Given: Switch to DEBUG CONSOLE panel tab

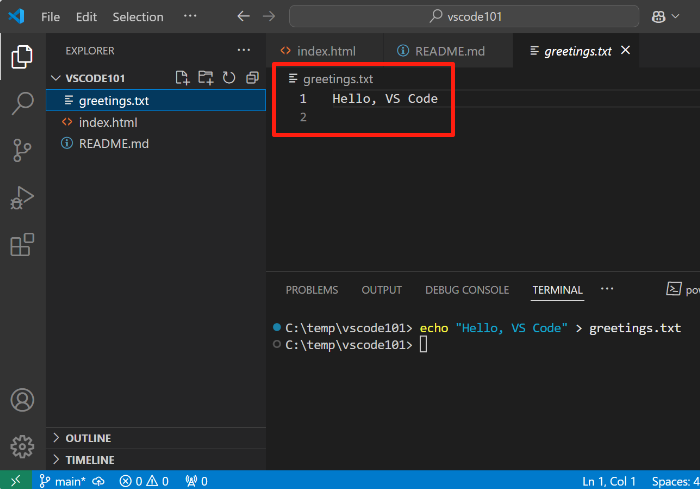Looking at the screenshot, I should (x=467, y=290).
